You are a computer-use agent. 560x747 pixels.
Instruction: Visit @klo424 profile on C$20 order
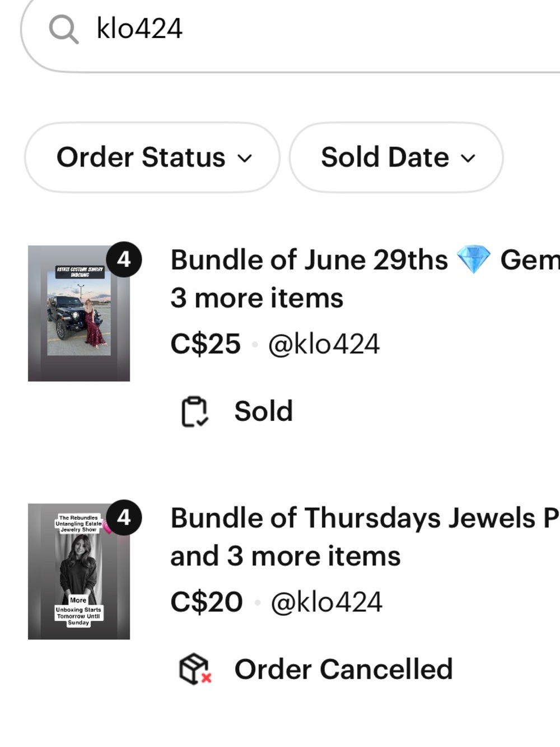(326, 602)
